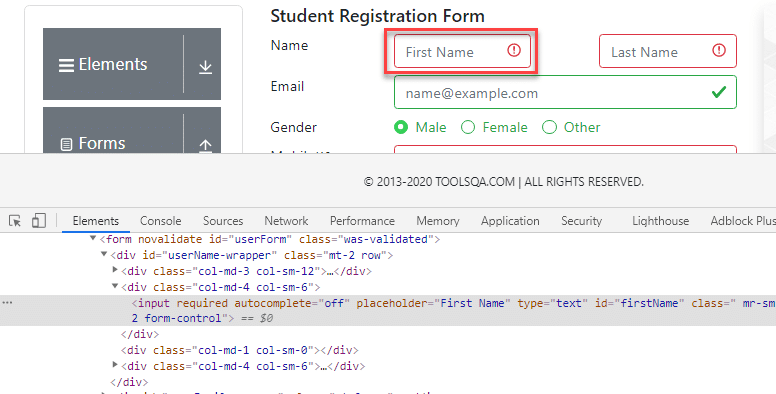Click the Forms list icon
Image resolution: width=776 pixels, height=394 pixels.
pyautogui.click(x=66, y=145)
